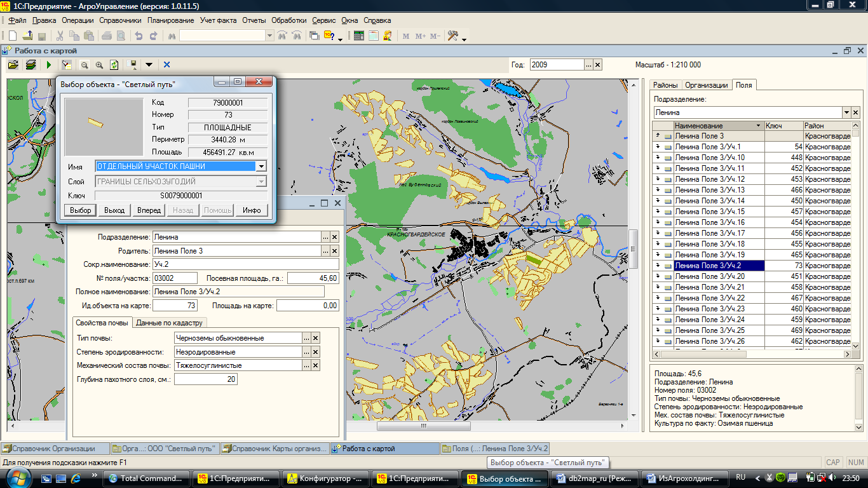Click the zoom in magnifier on map toolbar
This screenshot has height=488, width=868.
[99, 65]
